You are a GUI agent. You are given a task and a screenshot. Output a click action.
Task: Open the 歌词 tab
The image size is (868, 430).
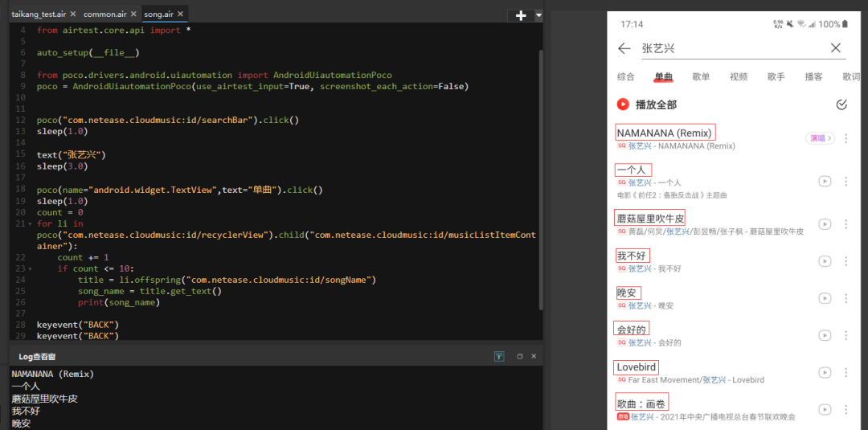(851, 77)
